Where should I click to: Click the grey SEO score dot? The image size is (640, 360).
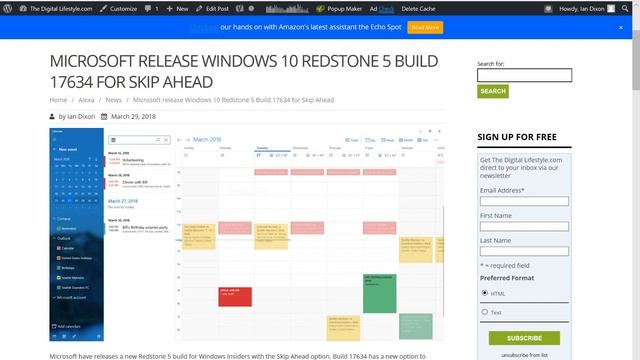(x=251, y=9)
